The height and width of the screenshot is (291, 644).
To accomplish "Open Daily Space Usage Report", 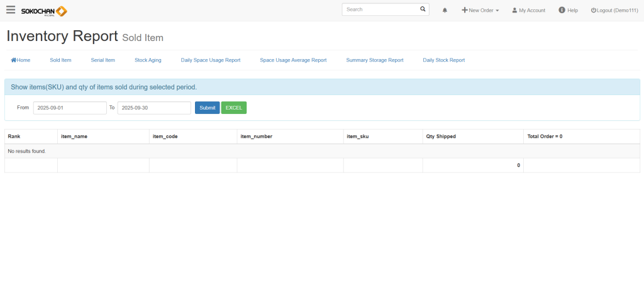I will (x=211, y=60).
